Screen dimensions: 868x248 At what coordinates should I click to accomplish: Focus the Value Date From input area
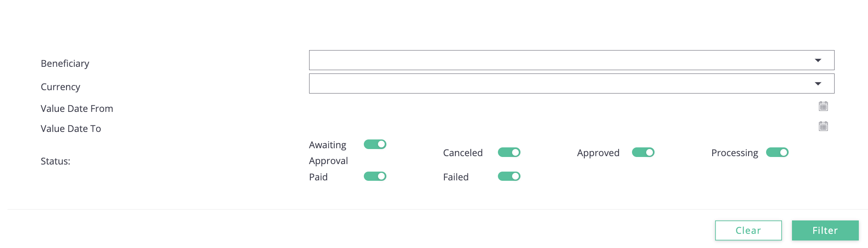[562, 106]
